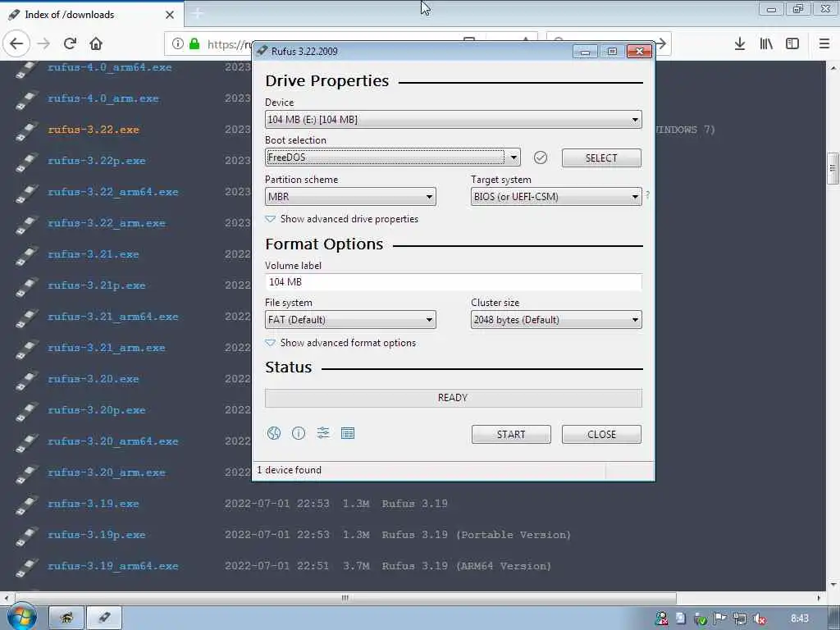This screenshot has height=630, width=840.
Task: Open the Device dropdown
Action: pyautogui.click(x=453, y=120)
